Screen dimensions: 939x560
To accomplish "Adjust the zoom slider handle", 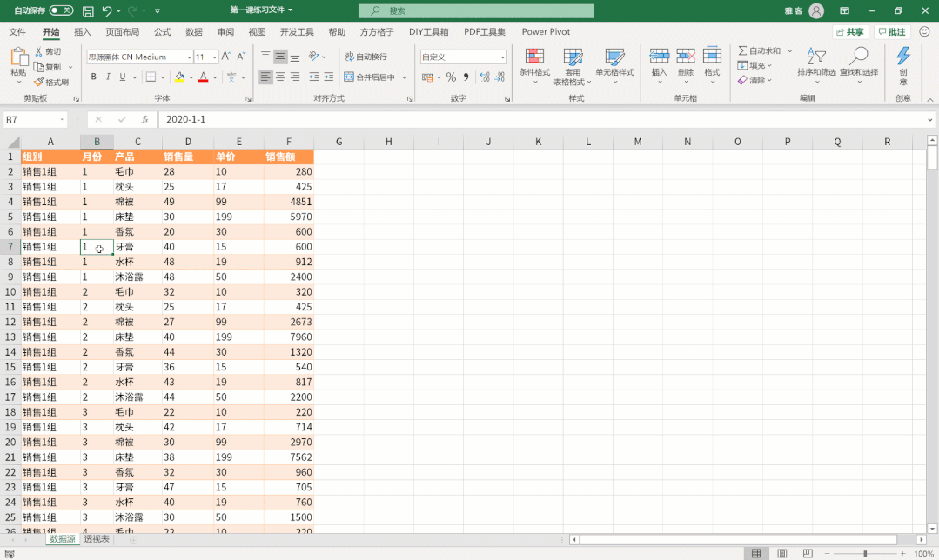I will [x=865, y=553].
